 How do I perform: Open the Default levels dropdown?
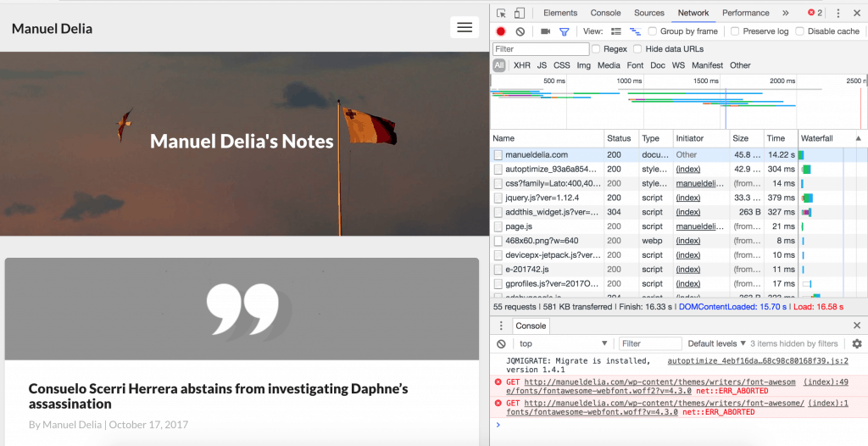pyautogui.click(x=716, y=343)
